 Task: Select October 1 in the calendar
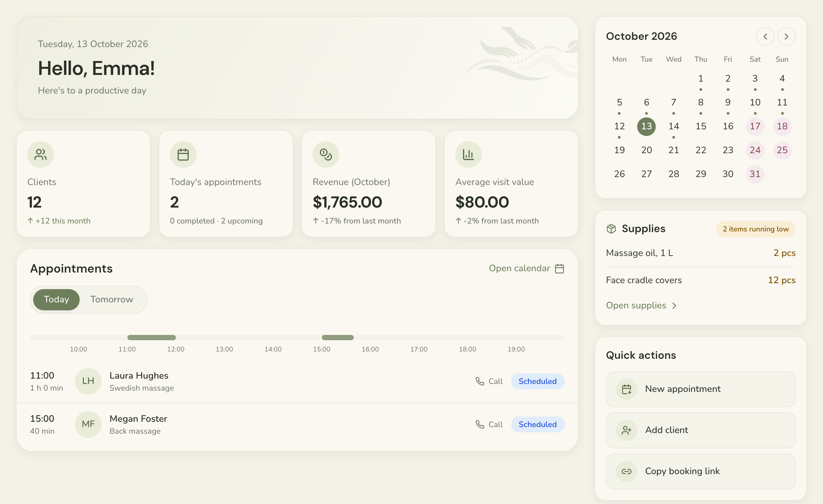(701, 79)
